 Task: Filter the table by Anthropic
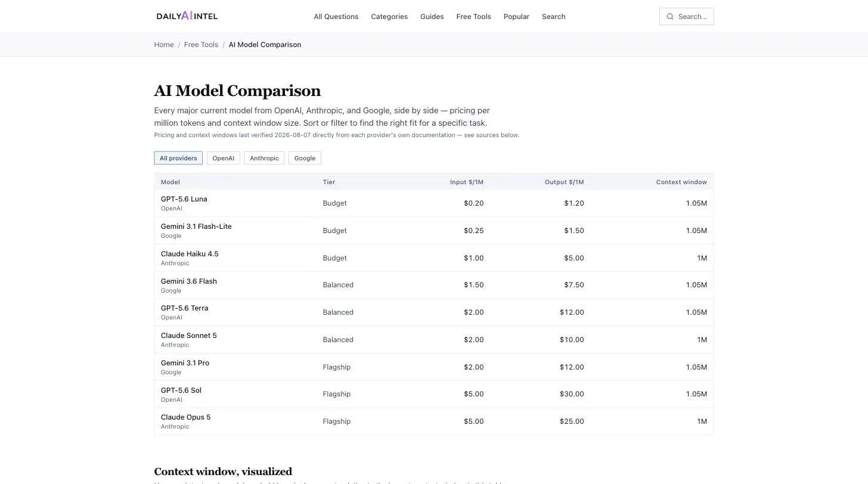click(264, 158)
